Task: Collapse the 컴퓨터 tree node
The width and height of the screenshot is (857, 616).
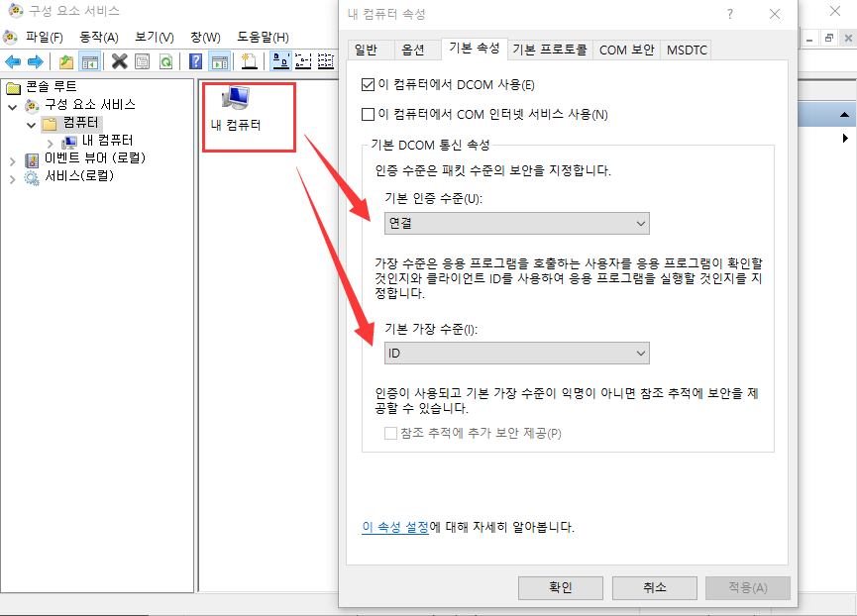Action: 30,127
